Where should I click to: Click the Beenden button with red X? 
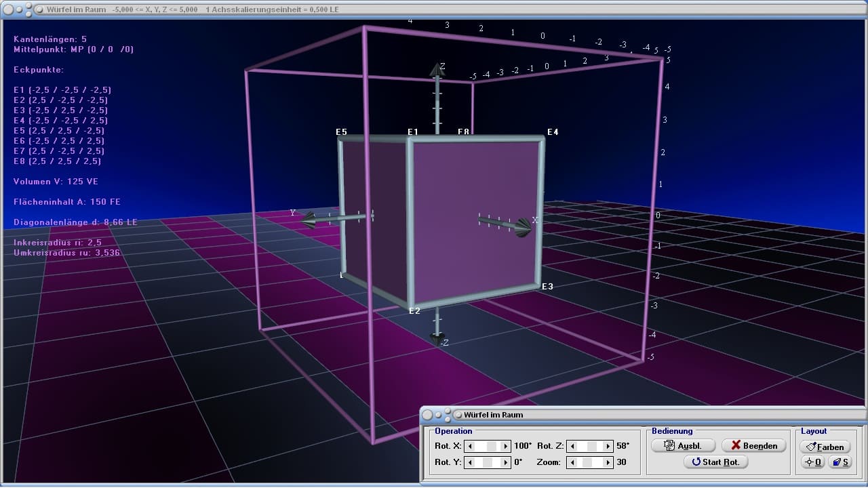753,445
